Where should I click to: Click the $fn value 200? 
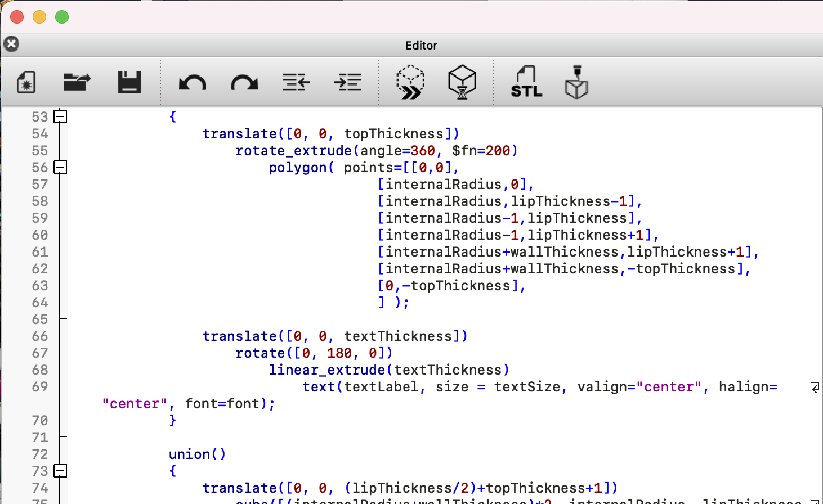coord(498,151)
